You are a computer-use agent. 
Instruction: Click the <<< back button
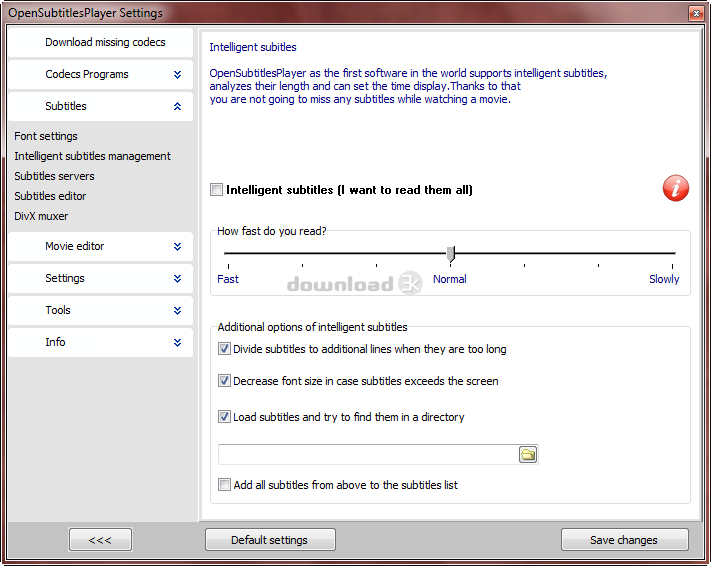pyautogui.click(x=100, y=540)
